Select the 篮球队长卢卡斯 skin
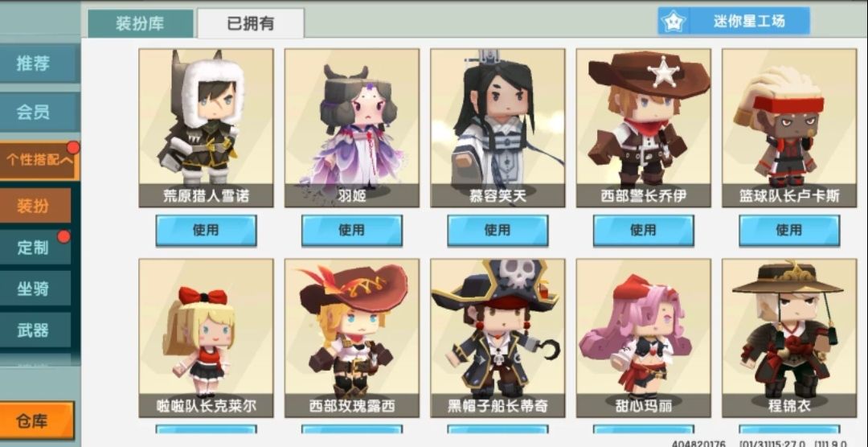Image resolution: width=868 pixels, height=447 pixels. [789, 128]
